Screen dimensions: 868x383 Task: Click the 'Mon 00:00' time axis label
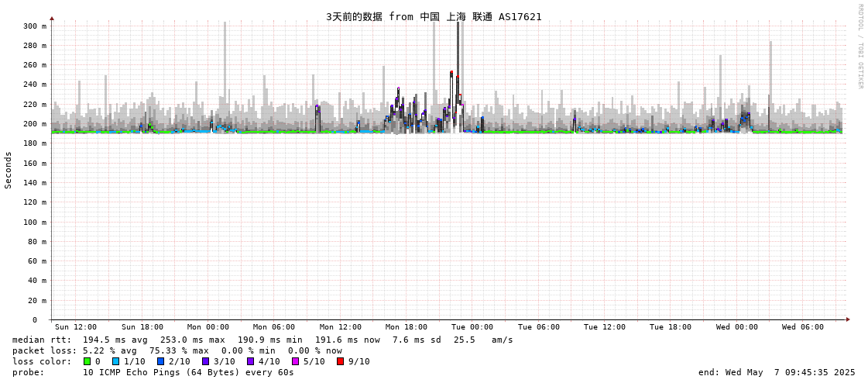(x=208, y=327)
